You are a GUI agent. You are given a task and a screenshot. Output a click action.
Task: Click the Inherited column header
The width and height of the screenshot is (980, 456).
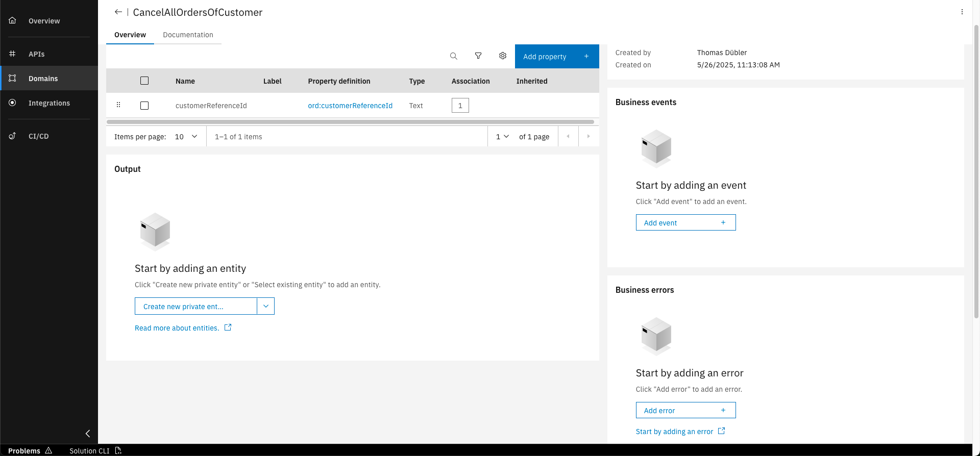[531, 81]
